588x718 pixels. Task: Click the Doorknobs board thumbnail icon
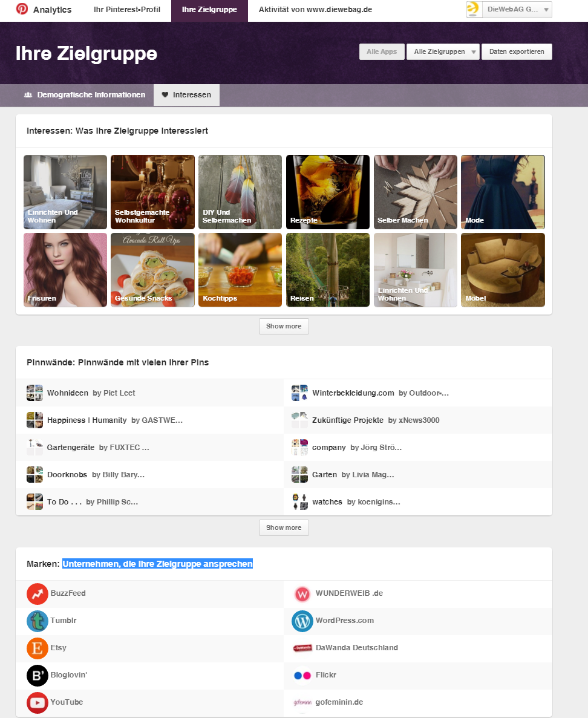(x=35, y=474)
